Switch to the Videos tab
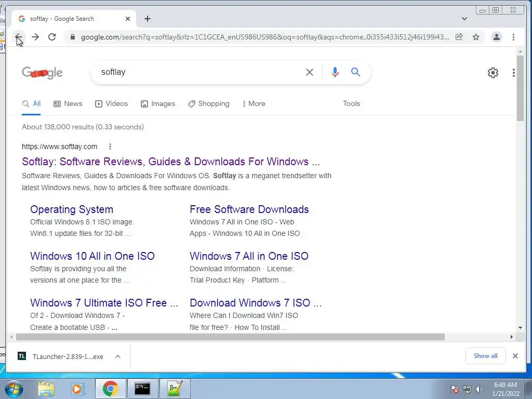 click(111, 104)
